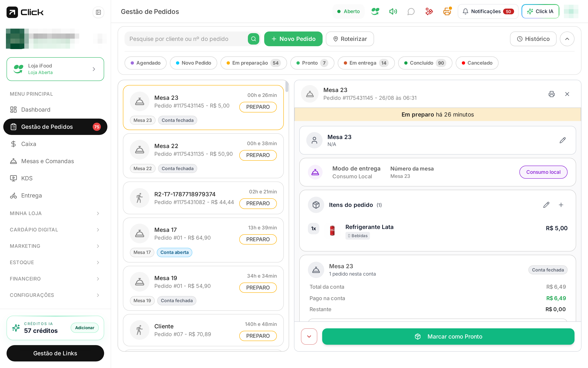Filter by Pronto status
Image resolution: width=588 pixels, height=368 pixels.
coord(312,63)
